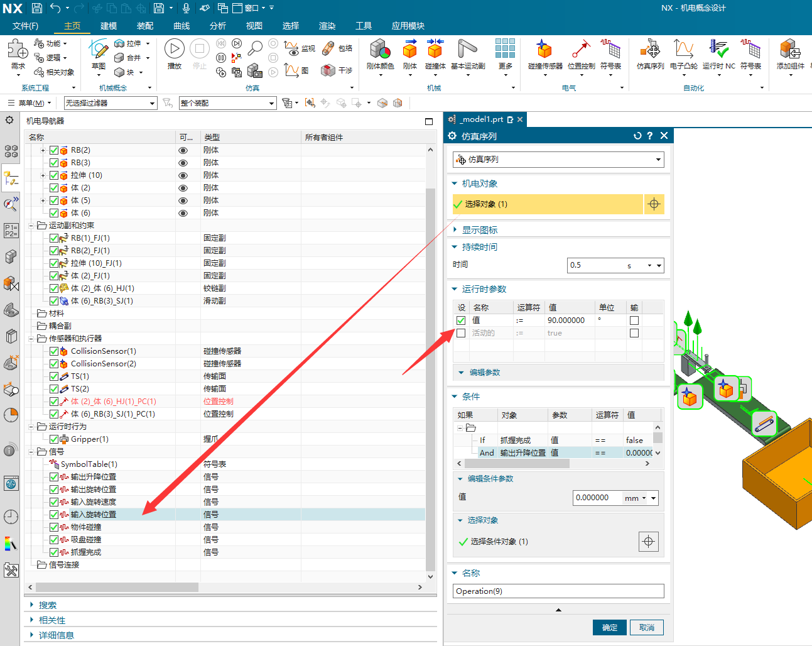The width and height of the screenshot is (812, 646).
Task: Confirm with the 确定 button
Action: 610,628
